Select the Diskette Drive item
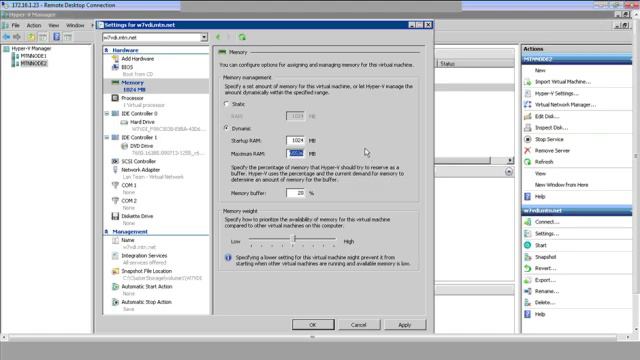 (x=137, y=216)
